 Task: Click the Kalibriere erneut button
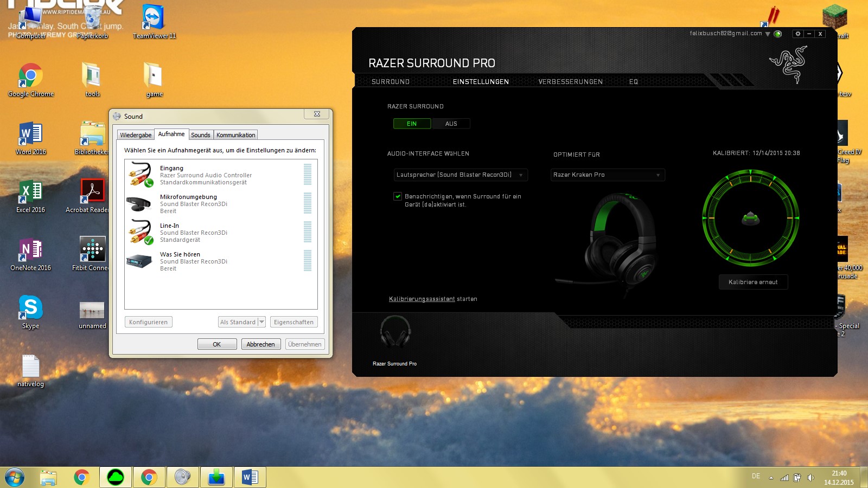[753, 282]
